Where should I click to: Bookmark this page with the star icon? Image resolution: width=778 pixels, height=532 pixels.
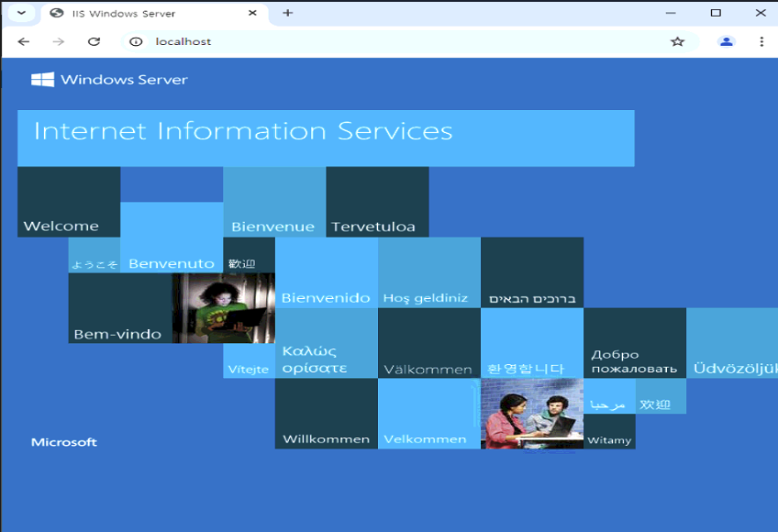[x=677, y=41]
